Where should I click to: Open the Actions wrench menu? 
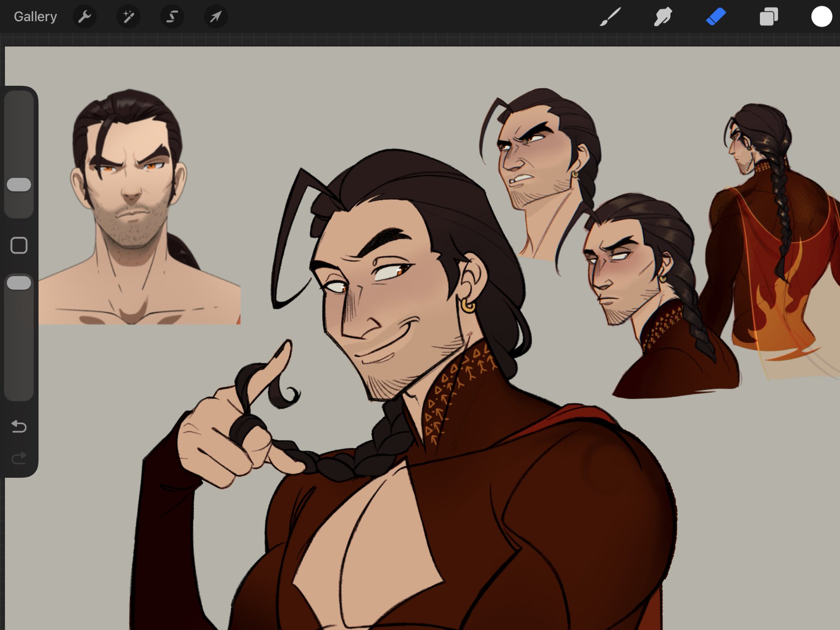click(x=84, y=17)
